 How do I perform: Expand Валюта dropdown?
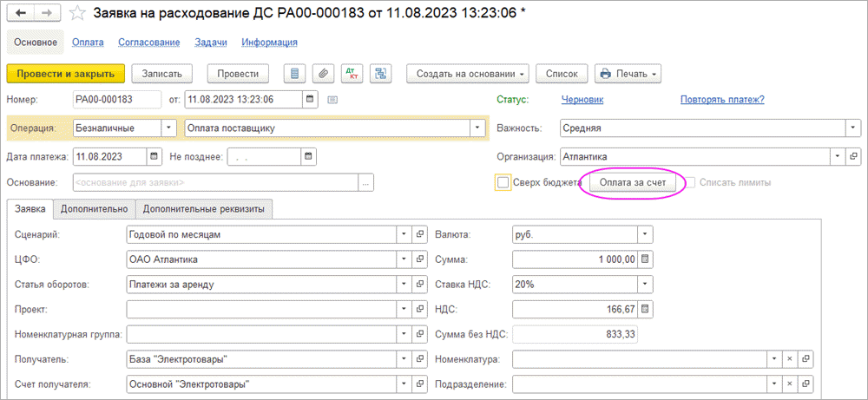click(646, 234)
